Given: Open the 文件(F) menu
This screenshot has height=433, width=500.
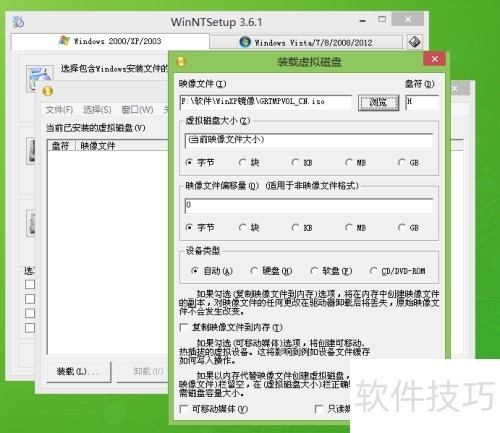Looking at the screenshot, I should 59,110.
